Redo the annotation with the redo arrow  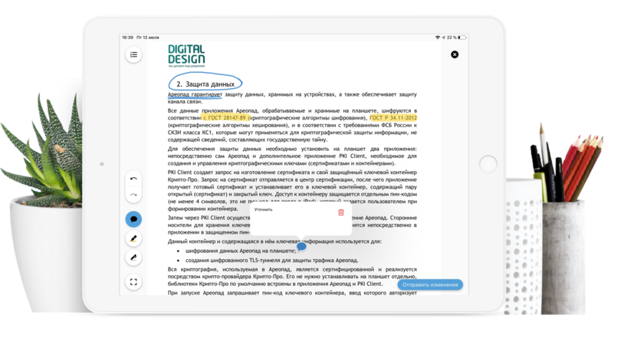(x=133, y=195)
